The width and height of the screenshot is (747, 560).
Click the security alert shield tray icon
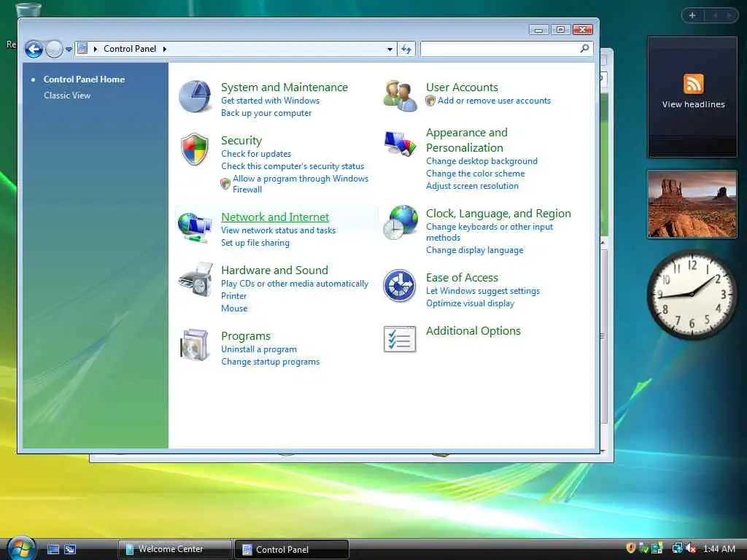coord(631,548)
